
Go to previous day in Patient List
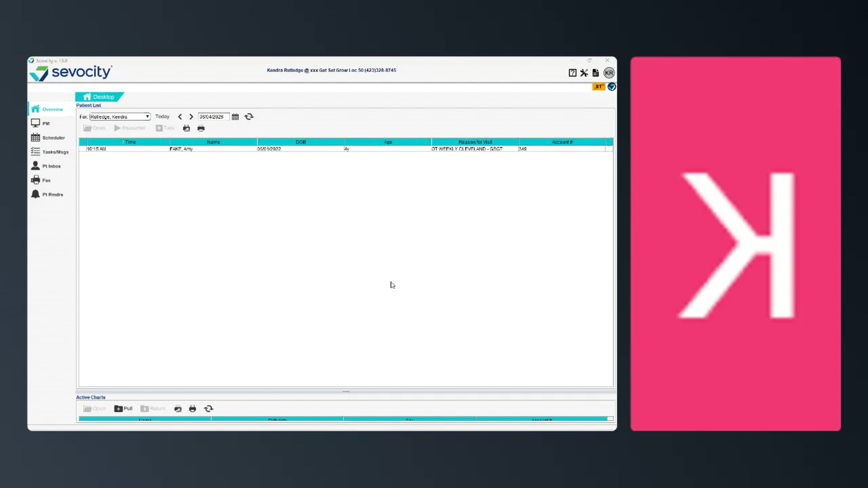click(180, 117)
